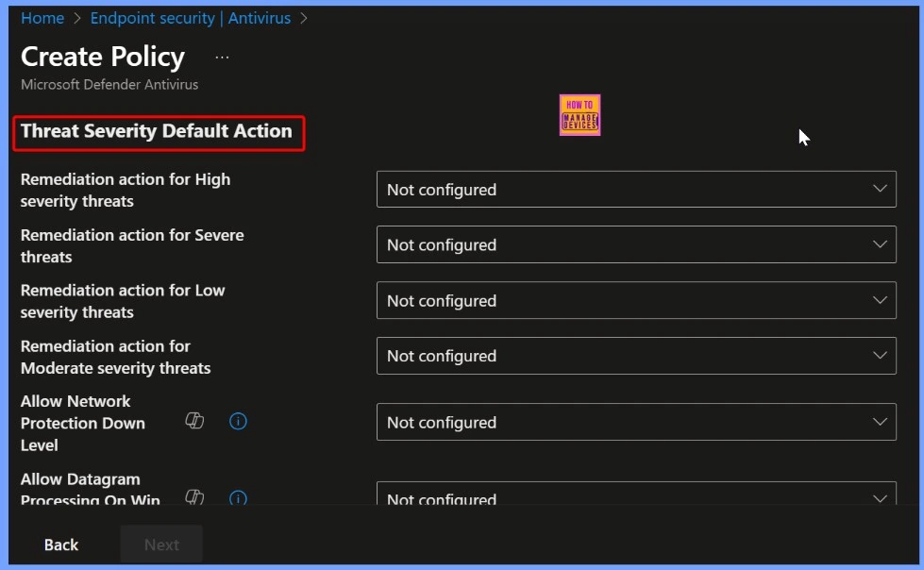The height and width of the screenshot is (570, 924).
Task: Click the Home breadcrumb link
Action: pos(42,18)
